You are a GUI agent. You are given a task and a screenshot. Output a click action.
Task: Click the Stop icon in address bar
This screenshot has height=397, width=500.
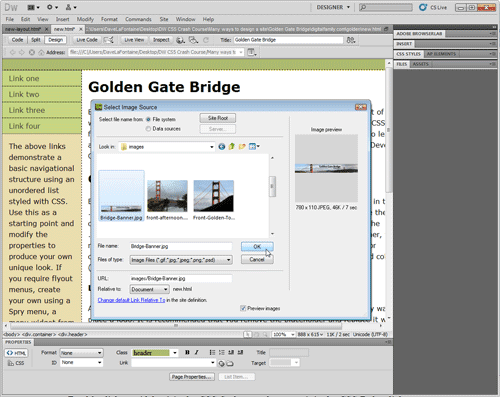click(32, 52)
